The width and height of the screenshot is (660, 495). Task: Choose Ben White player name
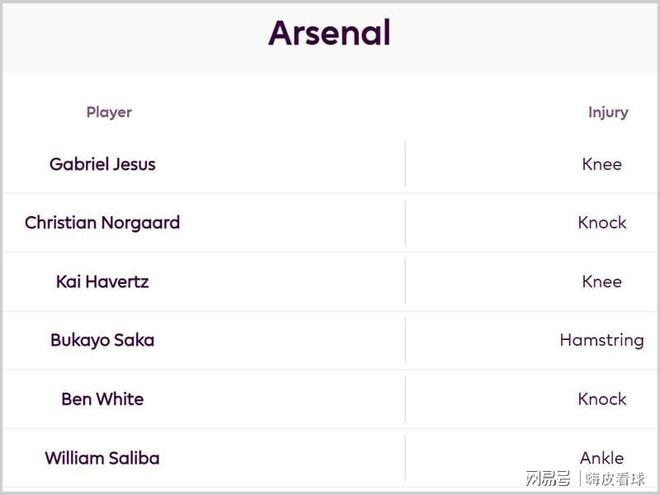click(x=102, y=399)
